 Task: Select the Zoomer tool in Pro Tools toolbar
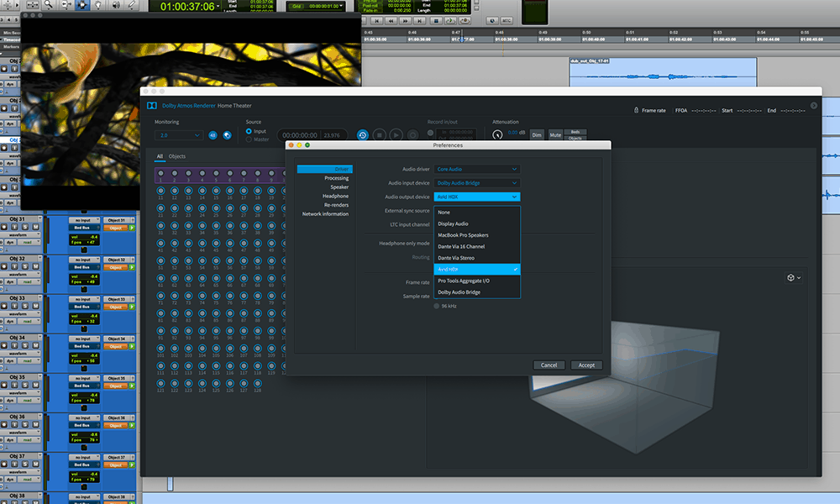point(48,5)
